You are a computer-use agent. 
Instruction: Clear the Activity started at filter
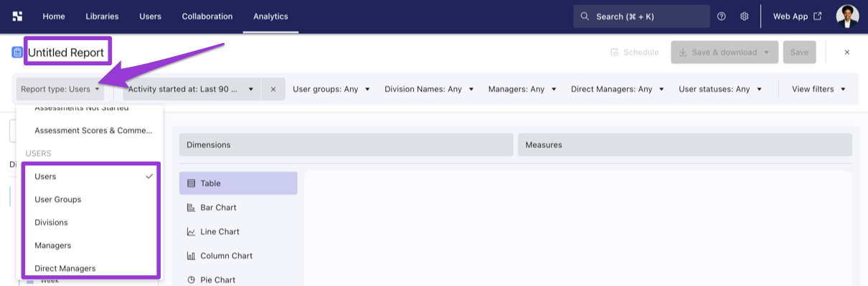(273, 89)
